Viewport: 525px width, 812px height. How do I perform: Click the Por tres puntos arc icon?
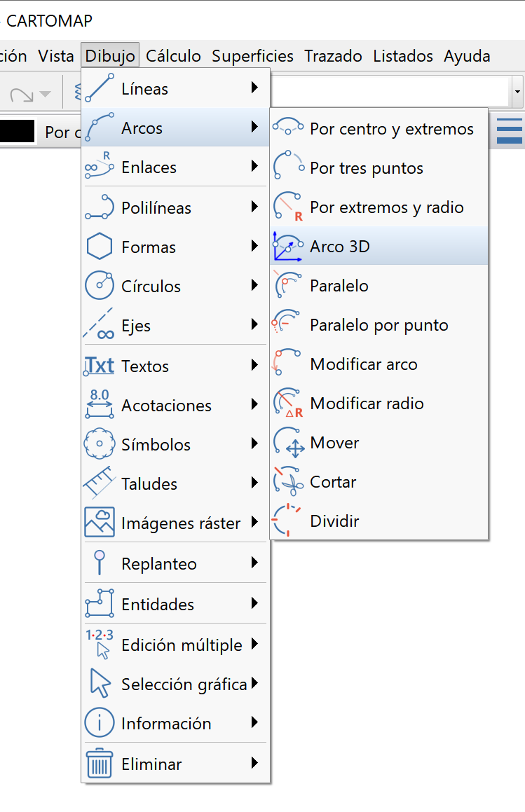(288, 166)
